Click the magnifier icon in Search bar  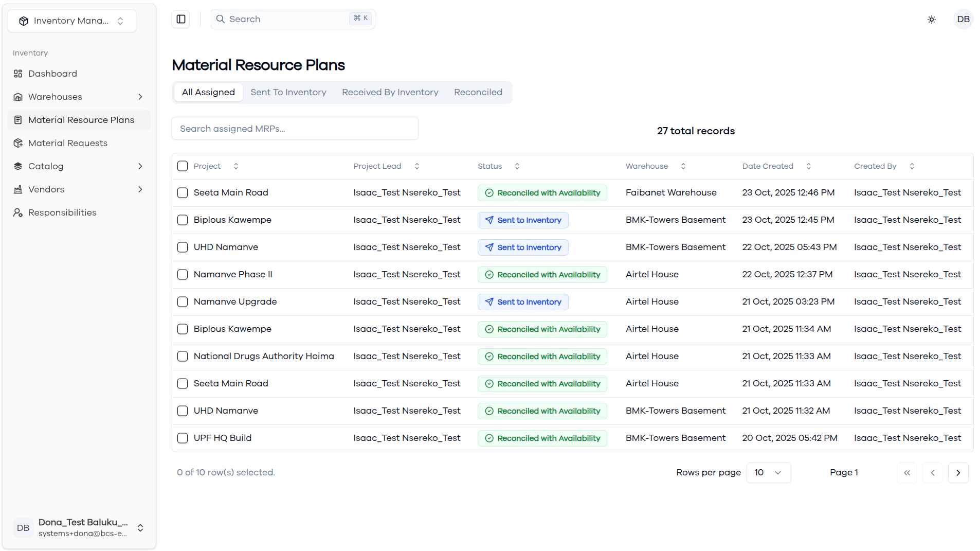pyautogui.click(x=221, y=19)
